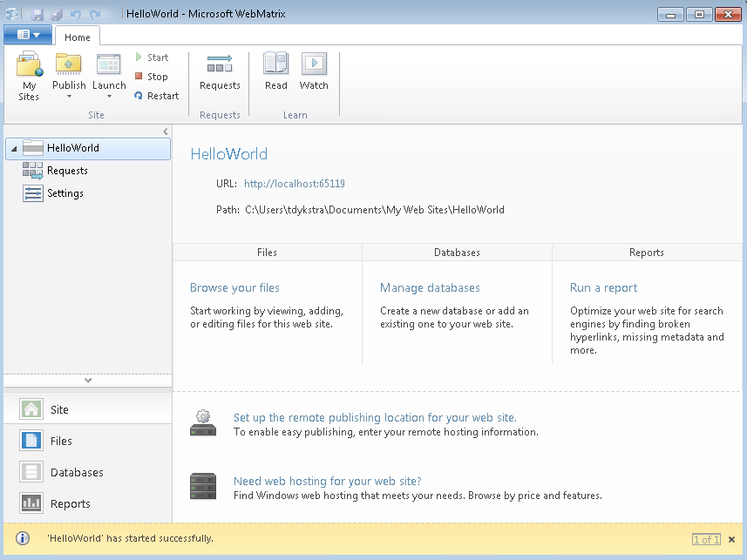This screenshot has width=747, height=560.
Task: Select the Files column header
Action: pyautogui.click(x=267, y=253)
